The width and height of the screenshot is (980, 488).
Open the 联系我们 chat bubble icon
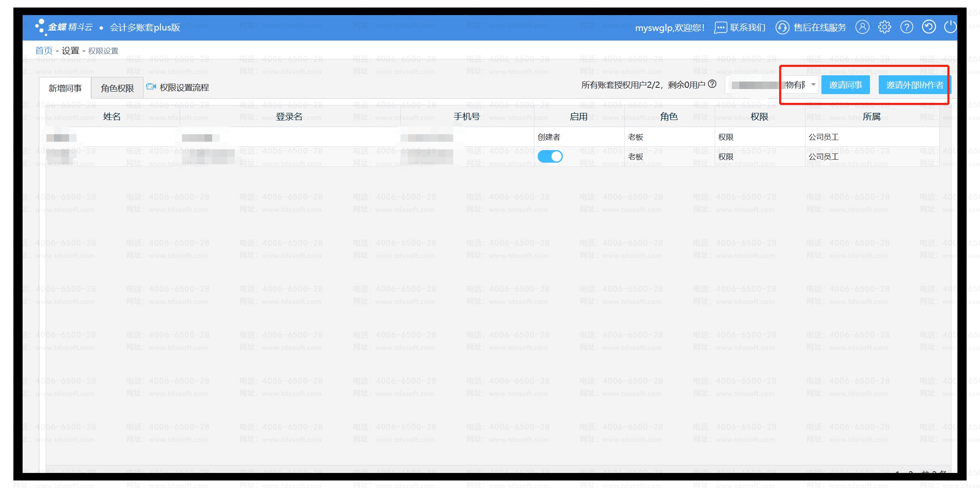(x=720, y=28)
